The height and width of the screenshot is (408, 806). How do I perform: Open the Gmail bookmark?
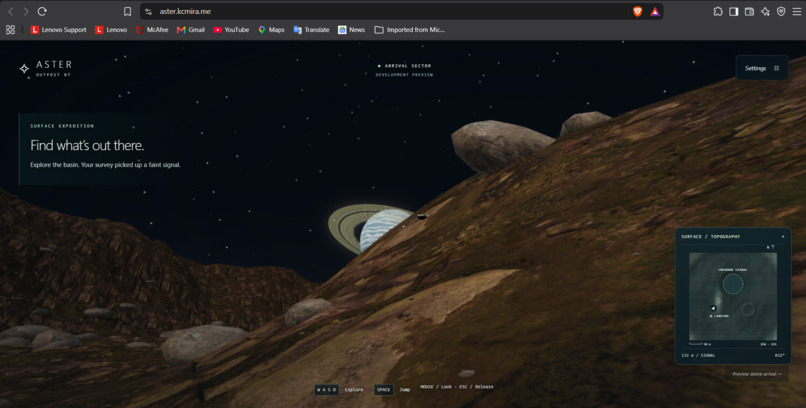coord(191,30)
